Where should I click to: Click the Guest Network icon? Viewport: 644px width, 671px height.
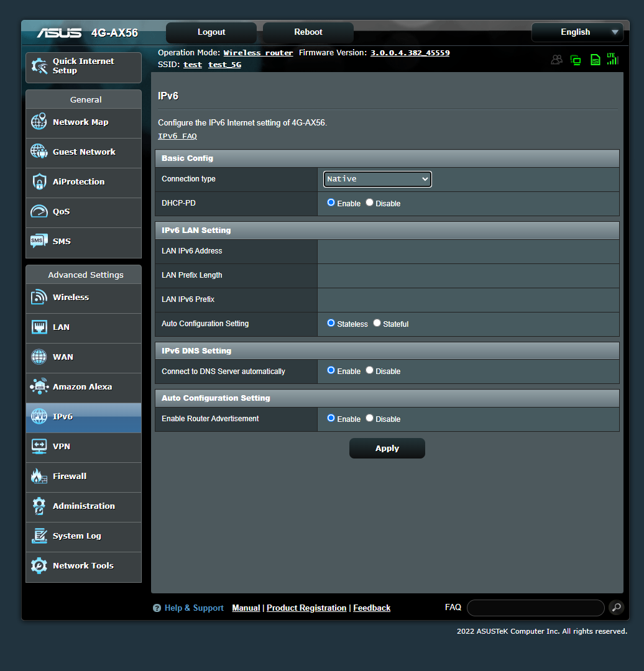pyautogui.click(x=39, y=152)
